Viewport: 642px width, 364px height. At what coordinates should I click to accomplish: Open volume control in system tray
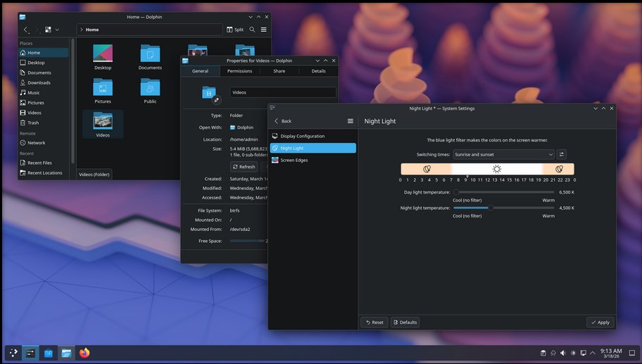pos(563,353)
